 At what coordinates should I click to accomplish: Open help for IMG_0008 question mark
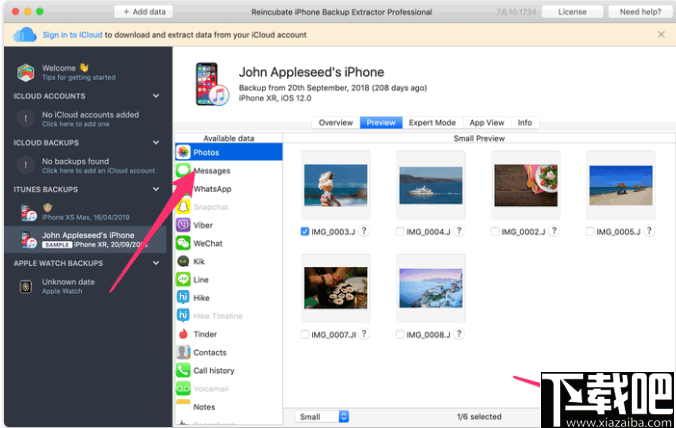pyautogui.click(x=460, y=334)
